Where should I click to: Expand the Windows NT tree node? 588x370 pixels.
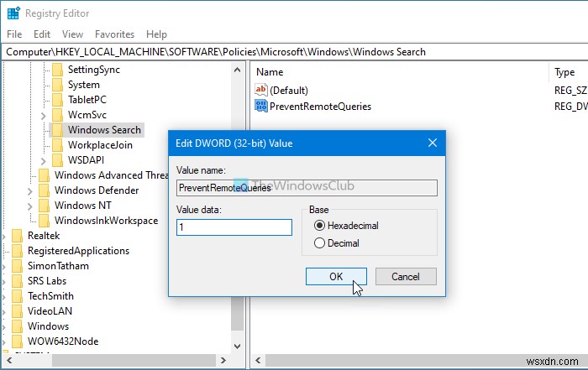click(29, 206)
